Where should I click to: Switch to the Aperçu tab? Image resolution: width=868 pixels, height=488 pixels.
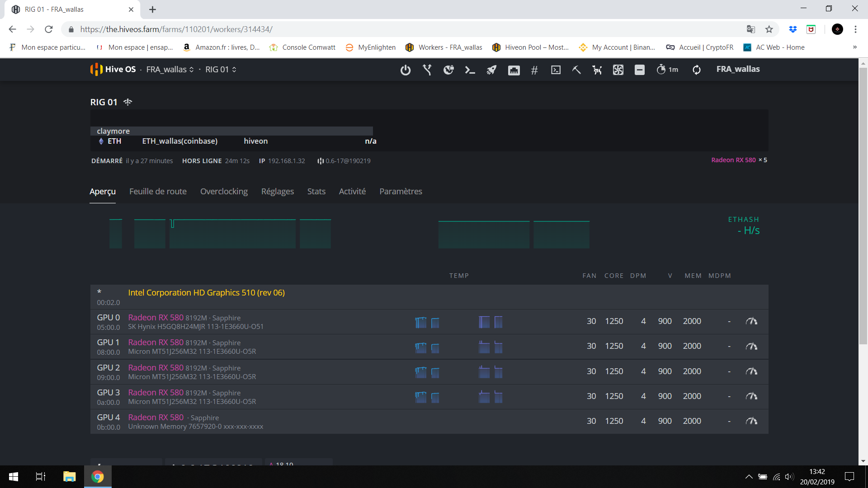point(103,192)
